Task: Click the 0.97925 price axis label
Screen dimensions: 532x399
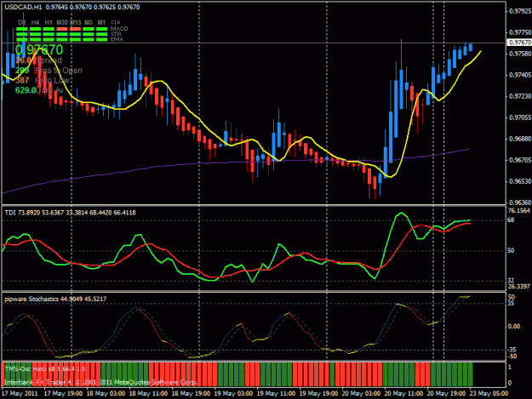Action: [x=520, y=12]
